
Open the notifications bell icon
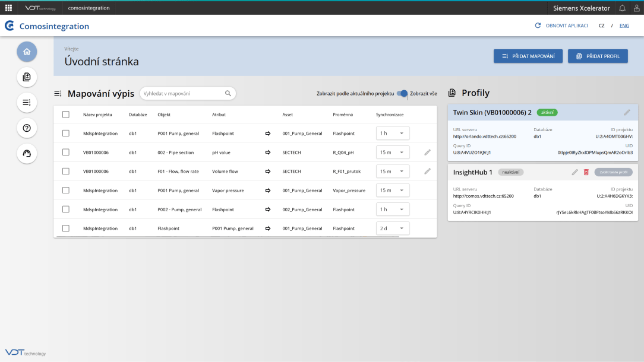[x=623, y=8]
